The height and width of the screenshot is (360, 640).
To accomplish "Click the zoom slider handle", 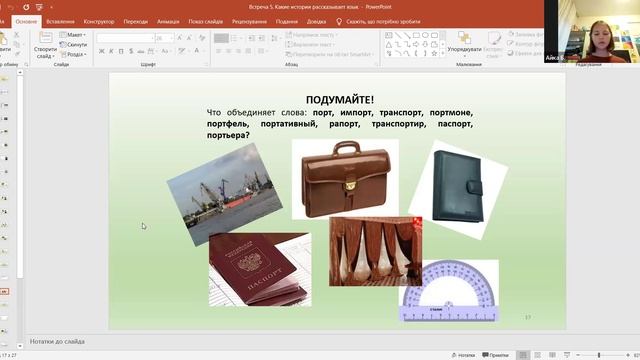I will click(599, 356).
